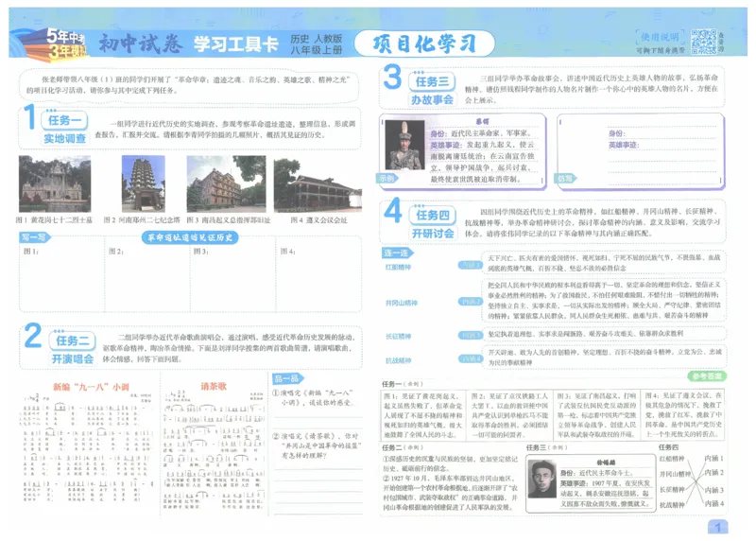Click the 仿写 tag on the blank card
Viewport: 756px width, 541px height.
point(565,179)
